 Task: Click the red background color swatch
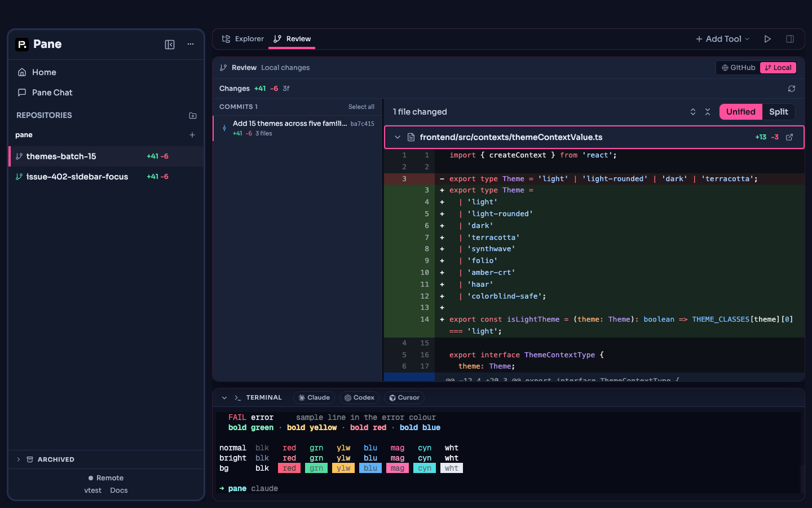pyautogui.click(x=289, y=468)
